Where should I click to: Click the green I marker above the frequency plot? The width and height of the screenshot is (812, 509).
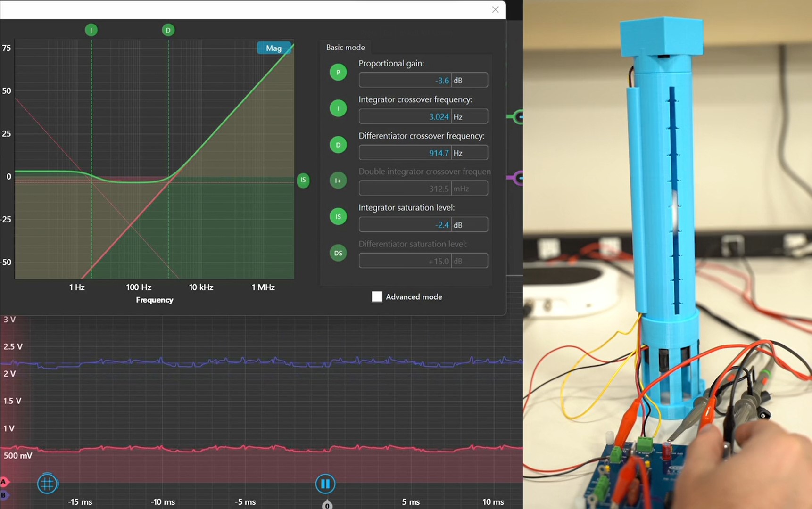[x=91, y=30]
